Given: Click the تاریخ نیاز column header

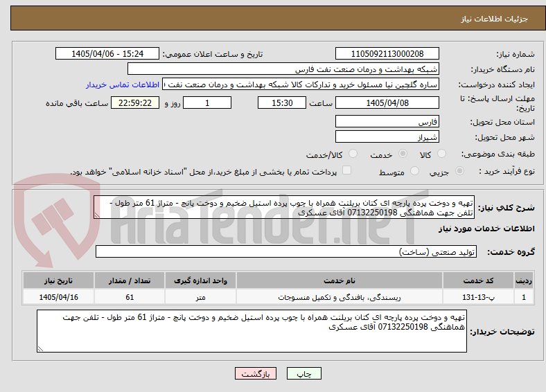Looking at the screenshot, I should pos(58,280).
